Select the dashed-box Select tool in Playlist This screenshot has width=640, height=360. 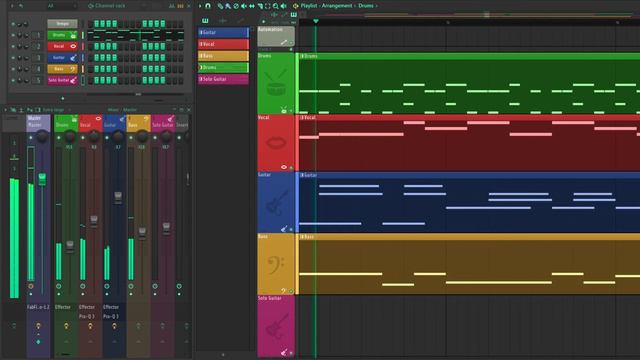268,6
